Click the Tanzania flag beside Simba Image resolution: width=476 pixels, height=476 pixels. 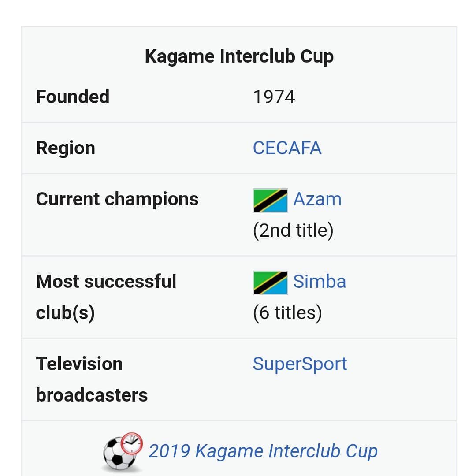point(270,283)
